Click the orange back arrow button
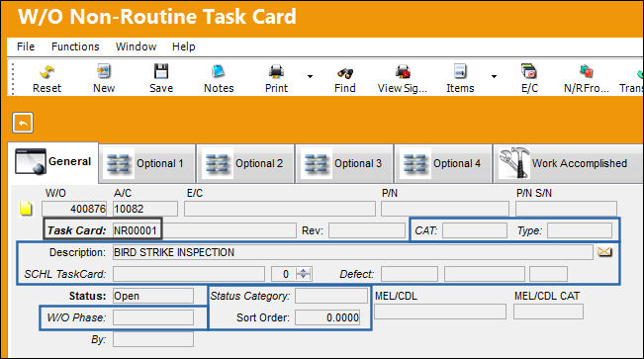Image resolution: width=644 pixels, height=359 pixels. pos(23,123)
